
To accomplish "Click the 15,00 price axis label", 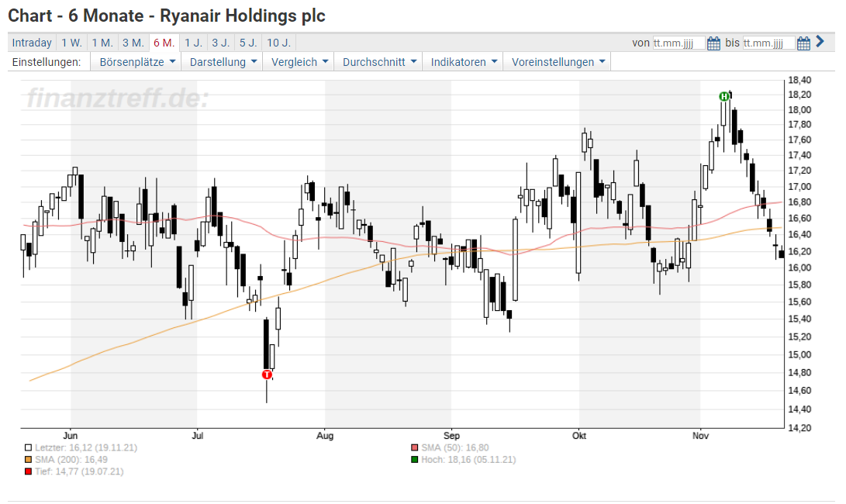I will coord(799,354).
